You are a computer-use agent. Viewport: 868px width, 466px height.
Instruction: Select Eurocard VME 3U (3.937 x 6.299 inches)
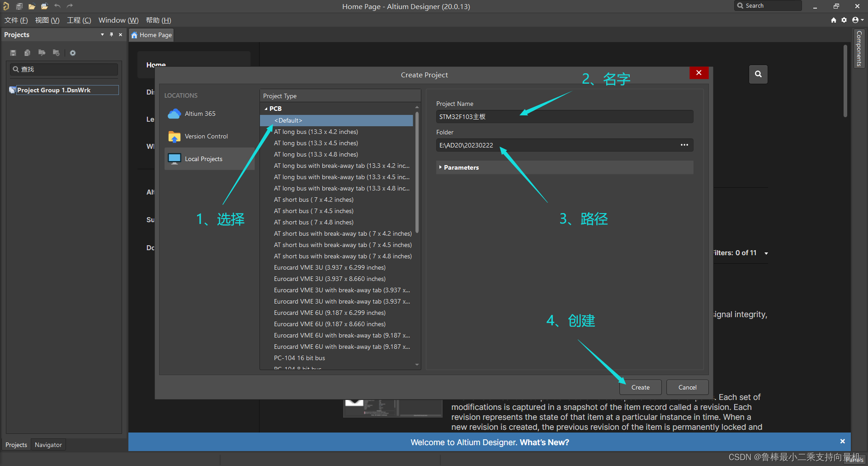[330, 267]
